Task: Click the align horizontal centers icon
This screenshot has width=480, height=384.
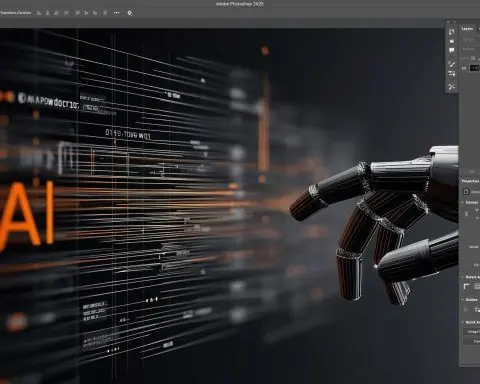Action: coord(48,13)
